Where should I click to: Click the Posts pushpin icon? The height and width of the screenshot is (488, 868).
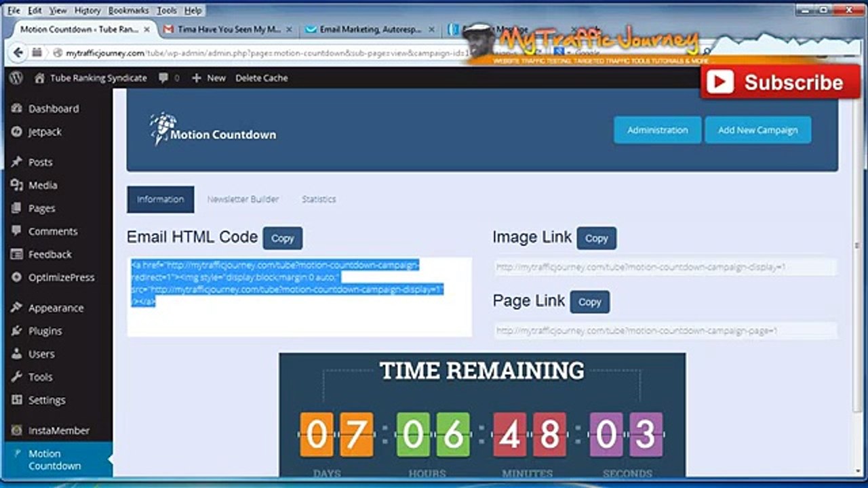(x=17, y=162)
